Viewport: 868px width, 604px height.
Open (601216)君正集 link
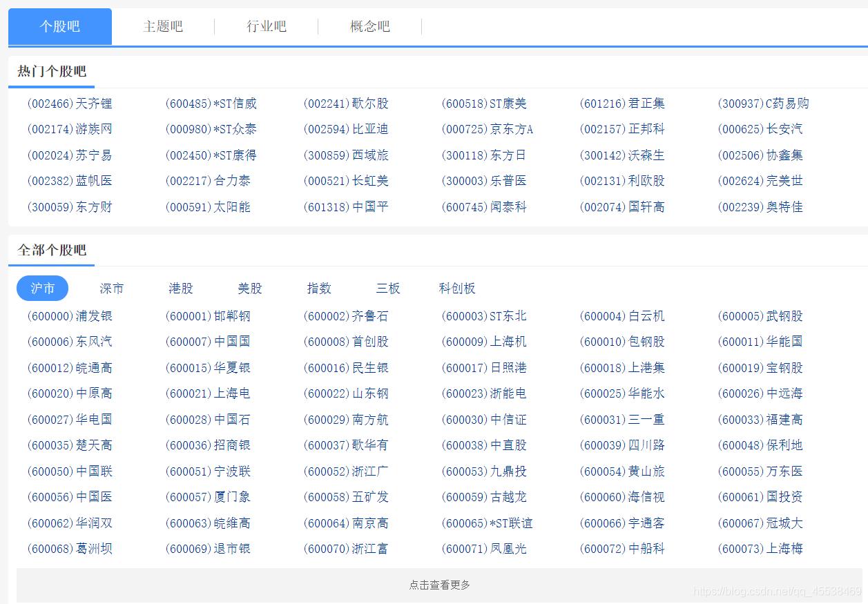point(622,104)
